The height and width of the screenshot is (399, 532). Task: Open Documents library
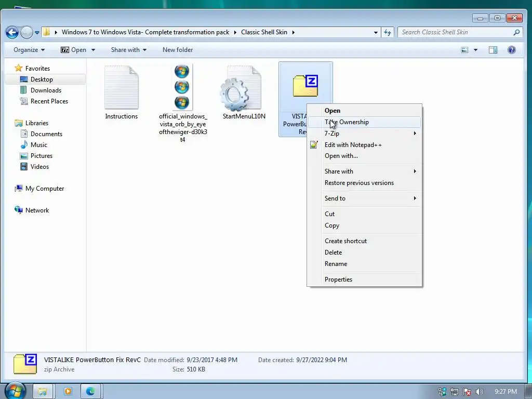coord(46,134)
